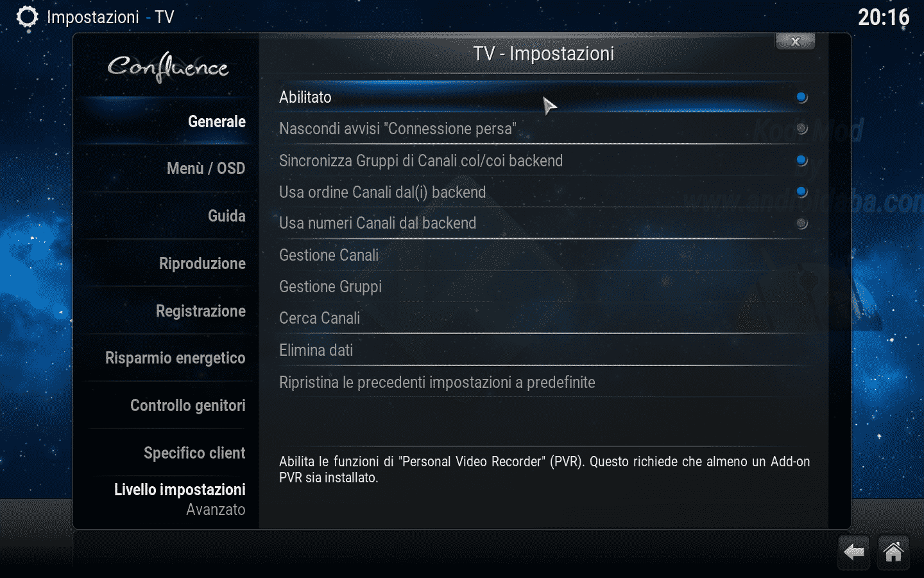The height and width of the screenshot is (578, 924).
Task: Go to the home screen icon
Action: (893, 552)
